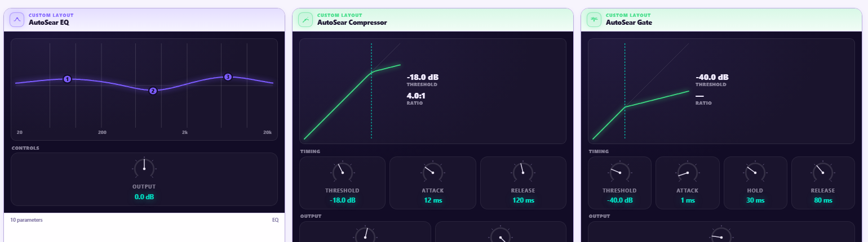Click the Compressor 4.0:1 ratio readout
868x242 pixels.
(416, 96)
